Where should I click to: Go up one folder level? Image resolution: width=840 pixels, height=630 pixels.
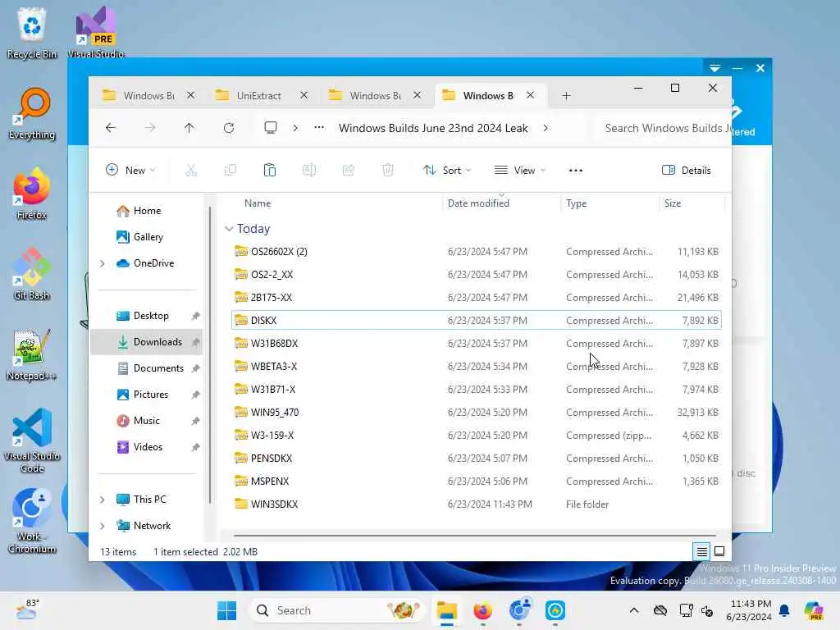[x=189, y=128]
